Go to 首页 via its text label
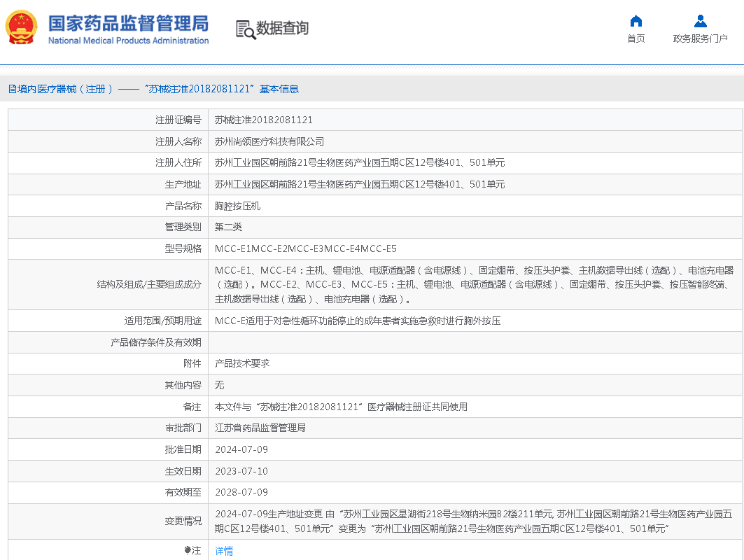 click(636, 38)
